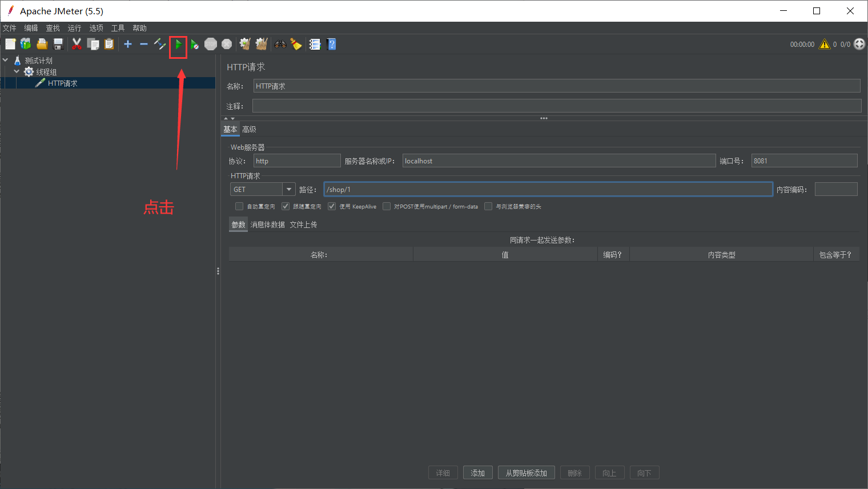Expand all tree nodes with plus icon

[128, 44]
